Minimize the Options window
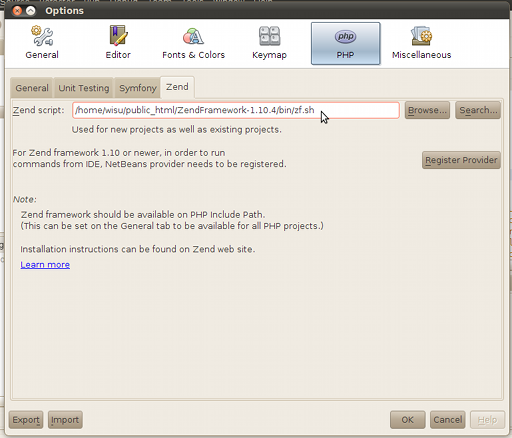 click(31, 11)
